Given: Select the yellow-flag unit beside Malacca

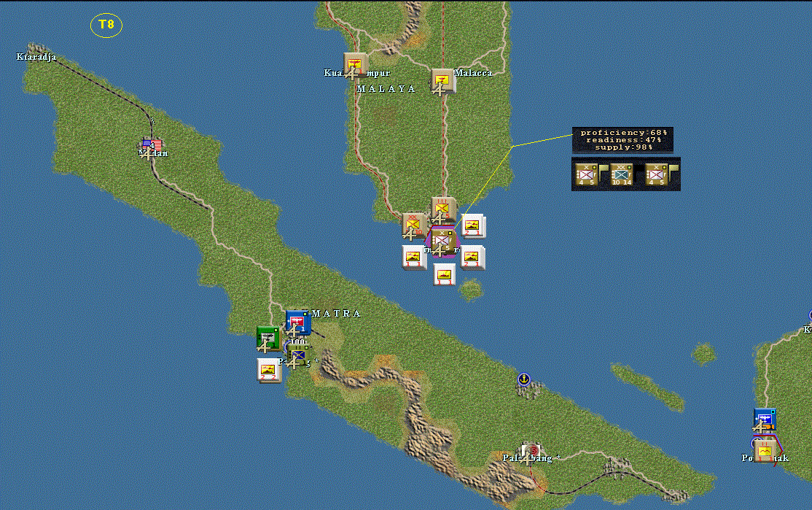Looking at the screenshot, I should click(x=442, y=81).
